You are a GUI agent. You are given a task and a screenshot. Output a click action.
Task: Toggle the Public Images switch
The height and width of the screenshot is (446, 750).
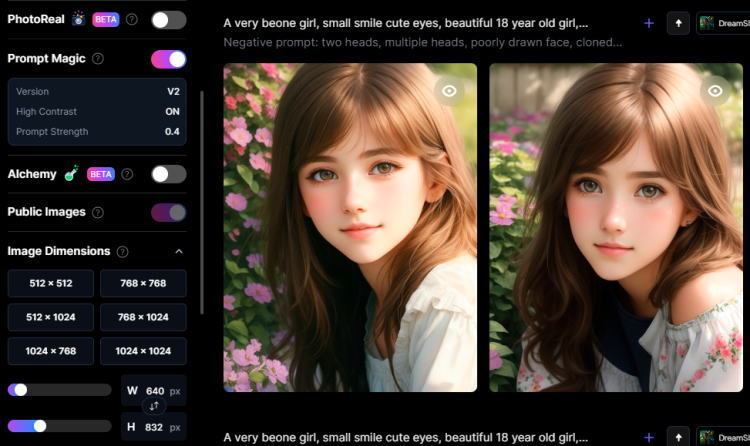pos(168,212)
